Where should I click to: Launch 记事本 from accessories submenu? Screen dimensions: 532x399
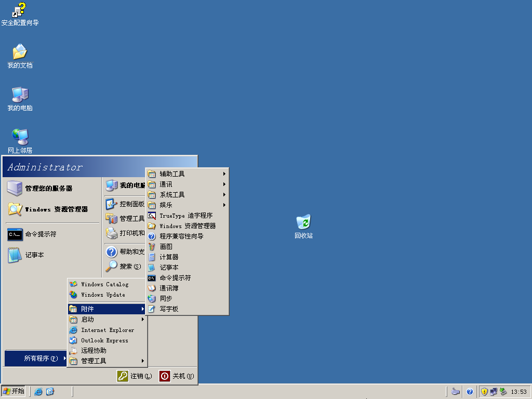coord(187,268)
